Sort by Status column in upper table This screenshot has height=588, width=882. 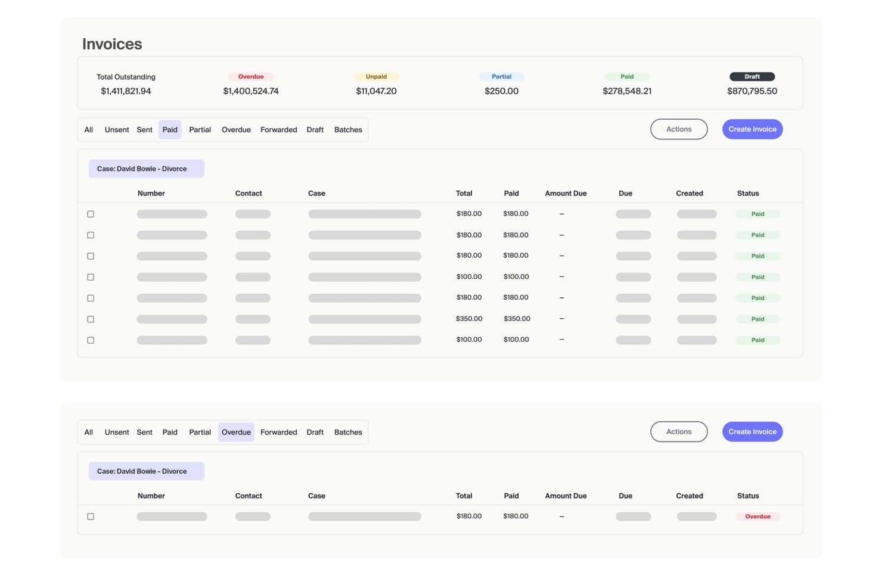748,194
